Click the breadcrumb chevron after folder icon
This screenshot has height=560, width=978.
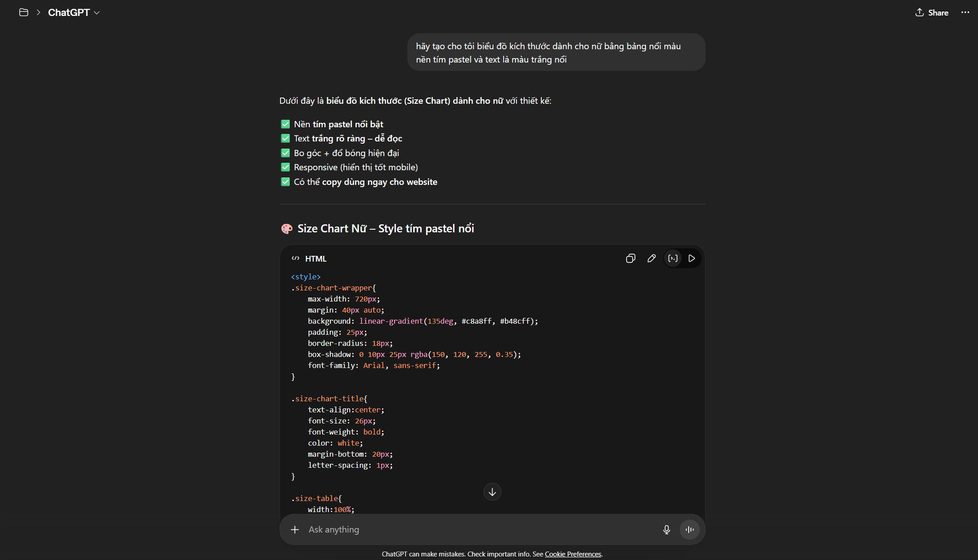tap(39, 12)
